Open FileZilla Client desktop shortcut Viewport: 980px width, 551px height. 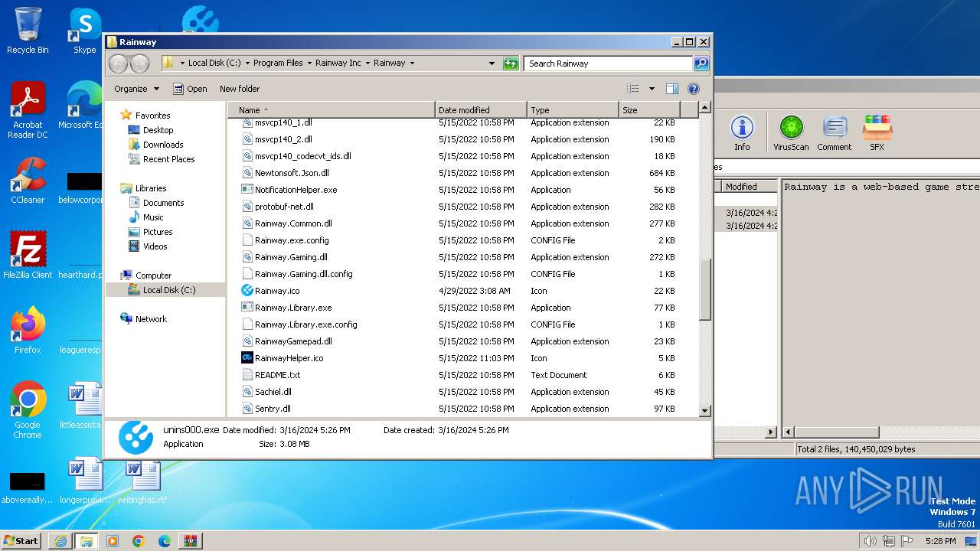[x=28, y=255]
